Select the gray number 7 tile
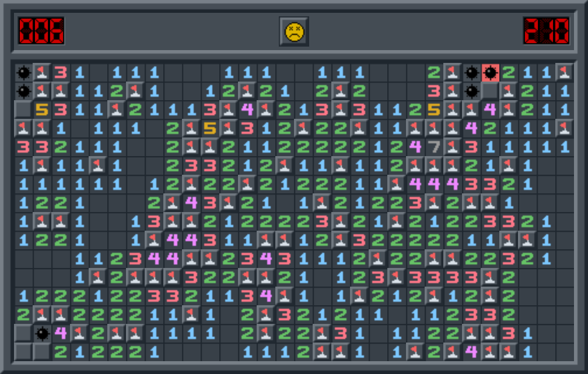588x374 pixels. pos(434,147)
